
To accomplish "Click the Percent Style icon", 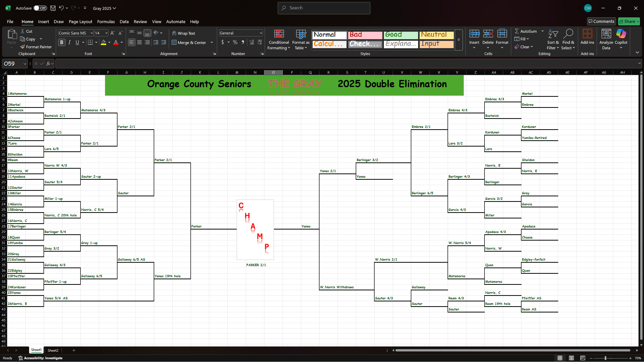I will (235, 42).
